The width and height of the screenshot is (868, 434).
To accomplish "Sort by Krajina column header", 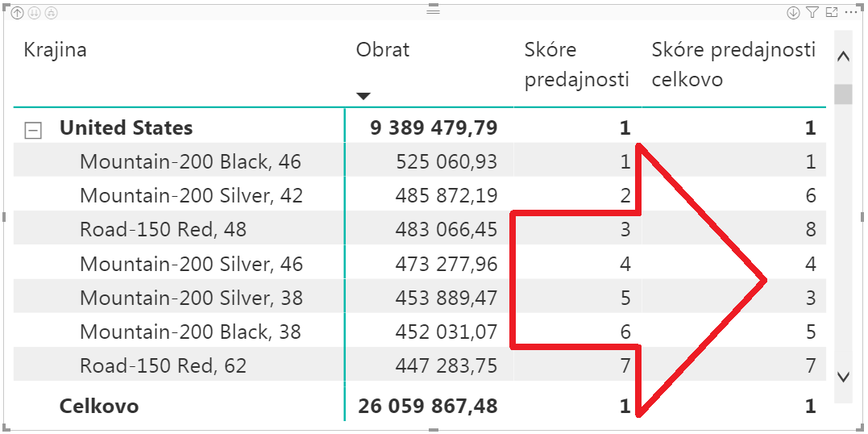I will [56, 50].
